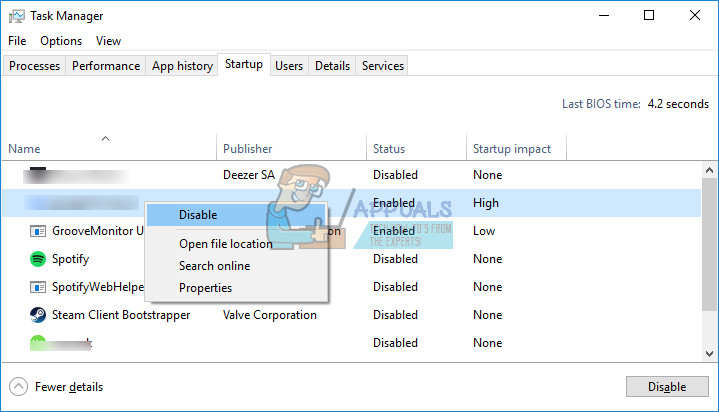Click the Low startup impact value
The width and height of the screenshot is (719, 412).
click(x=484, y=231)
